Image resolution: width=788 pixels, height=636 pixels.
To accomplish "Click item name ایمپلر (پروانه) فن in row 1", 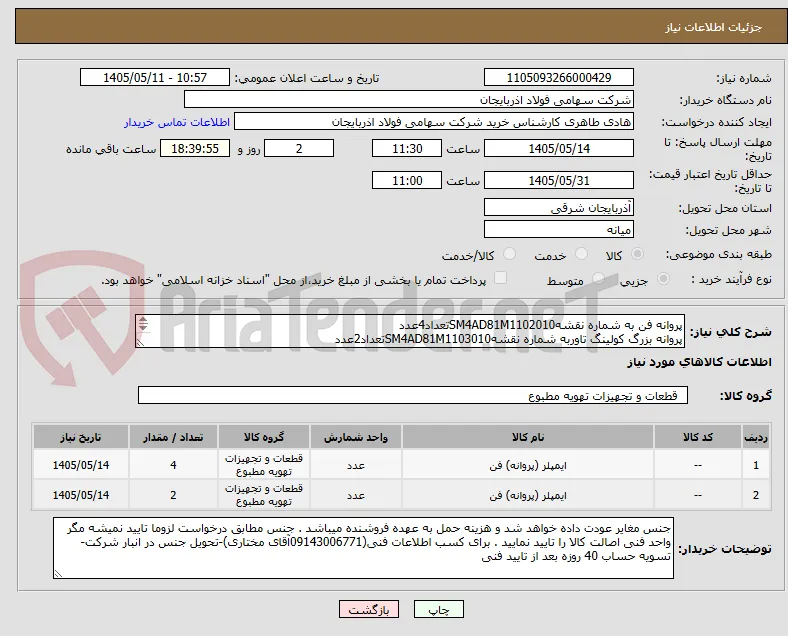I will [x=528, y=465].
